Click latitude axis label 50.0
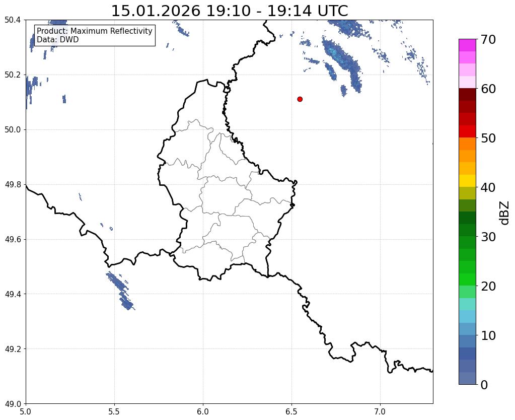The width and height of the screenshot is (515, 420). pyautogui.click(x=13, y=130)
